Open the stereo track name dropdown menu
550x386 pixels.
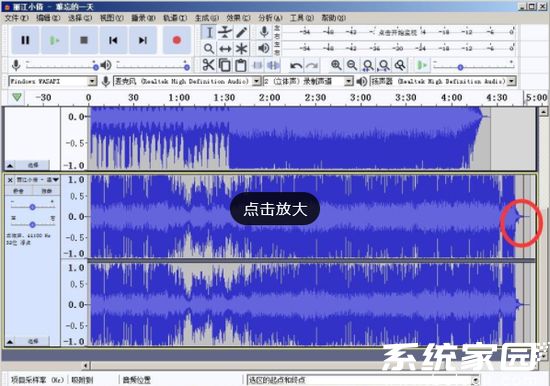(38, 180)
